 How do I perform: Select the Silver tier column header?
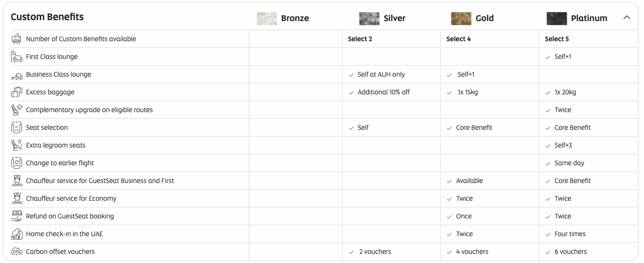[x=394, y=18]
